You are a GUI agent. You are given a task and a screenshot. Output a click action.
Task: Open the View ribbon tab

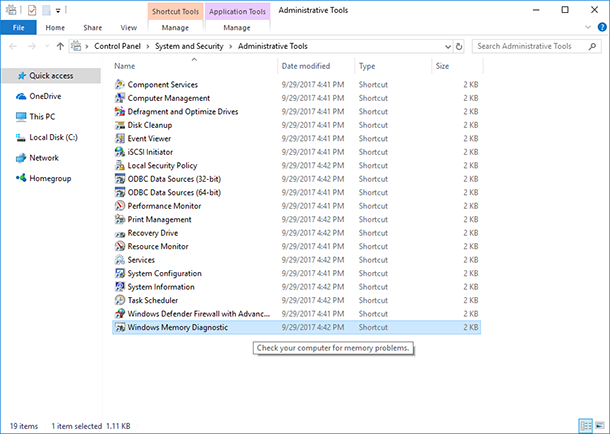pyautogui.click(x=128, y=28)
